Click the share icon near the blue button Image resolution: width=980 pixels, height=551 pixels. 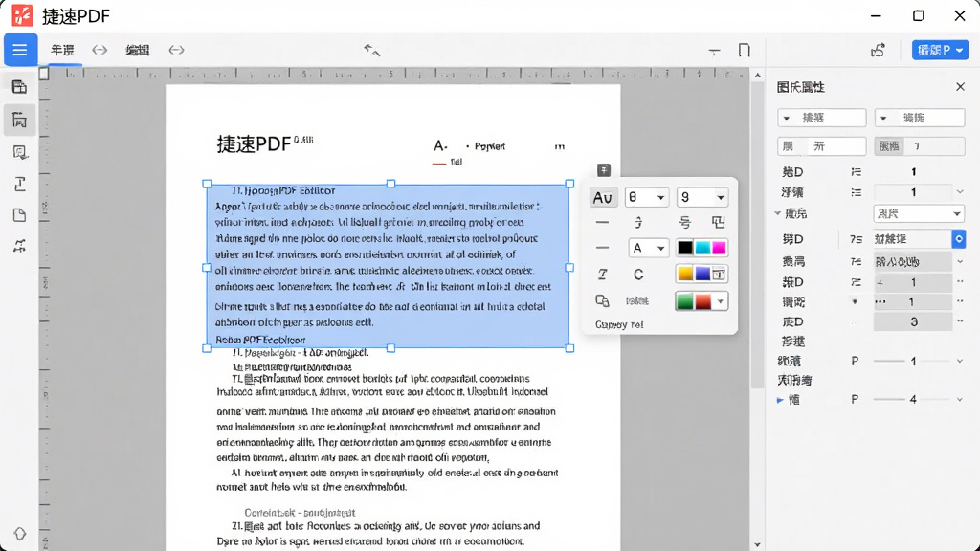(879, 50)
